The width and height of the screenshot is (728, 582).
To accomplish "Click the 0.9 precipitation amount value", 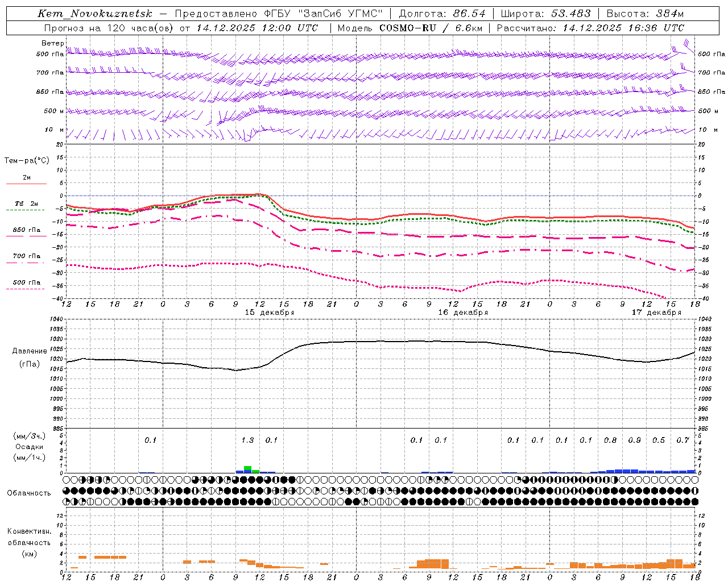I will pos(634,440).
